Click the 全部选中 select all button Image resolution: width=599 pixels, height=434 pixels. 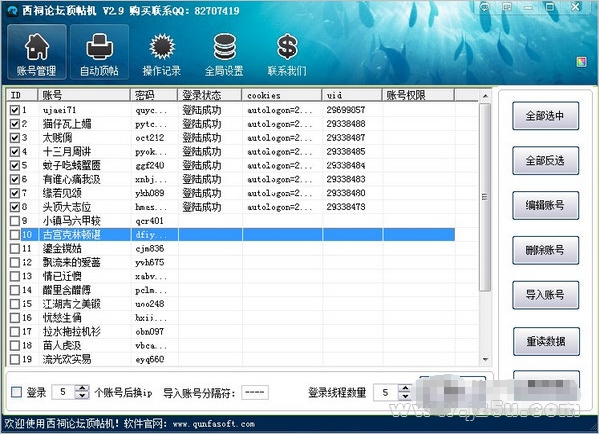[545, 116]
